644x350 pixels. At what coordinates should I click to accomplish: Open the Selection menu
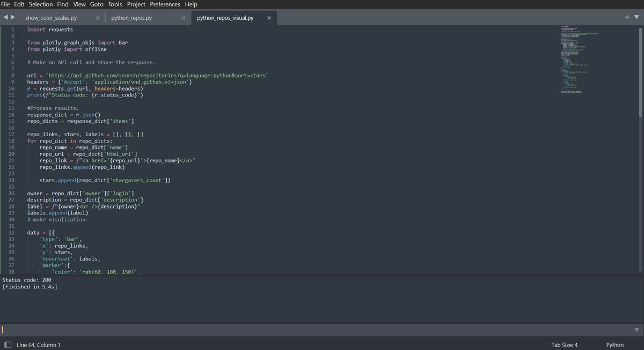(41, 4)
